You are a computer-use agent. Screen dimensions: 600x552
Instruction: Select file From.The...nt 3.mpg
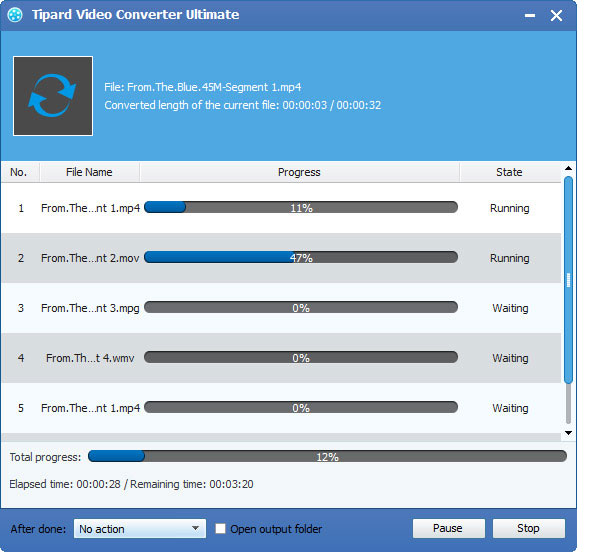pos(90,308)
